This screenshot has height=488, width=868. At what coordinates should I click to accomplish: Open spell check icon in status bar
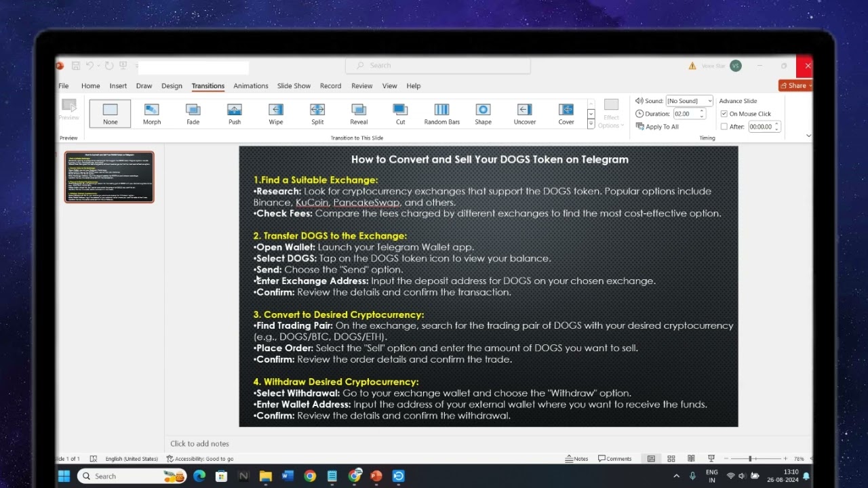(94, 459)
